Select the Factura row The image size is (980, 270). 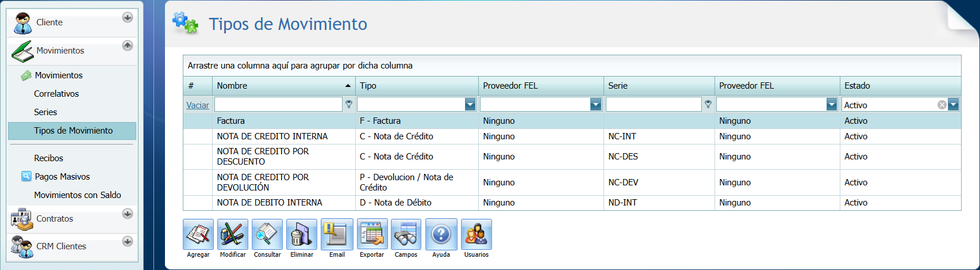[x=572, y=121]
